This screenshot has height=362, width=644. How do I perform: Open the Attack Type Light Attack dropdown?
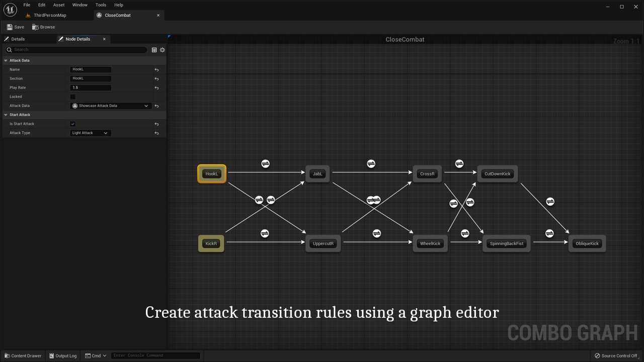pos(91,133)
